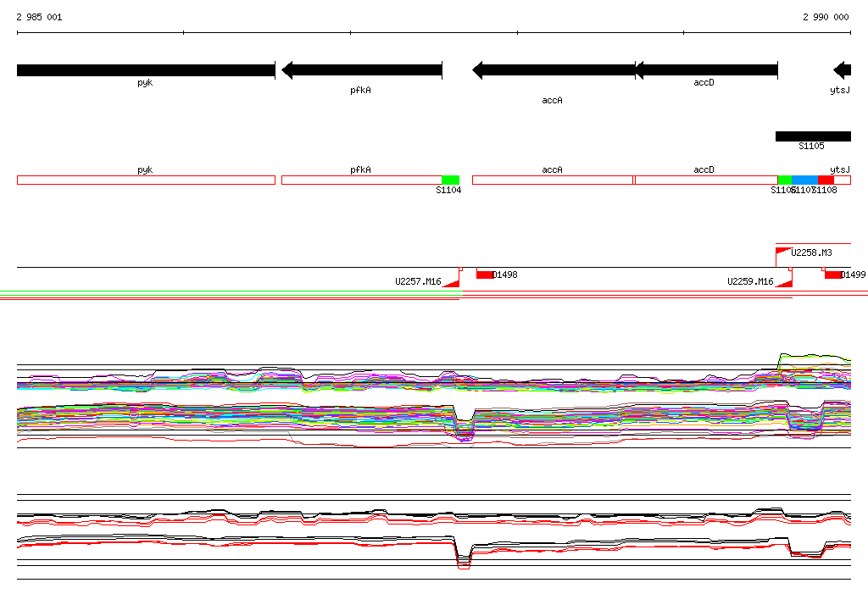The width and height of the screenshot is (868, 605).
Task: Click the pyk label above the red box
Action: point(145,170)
